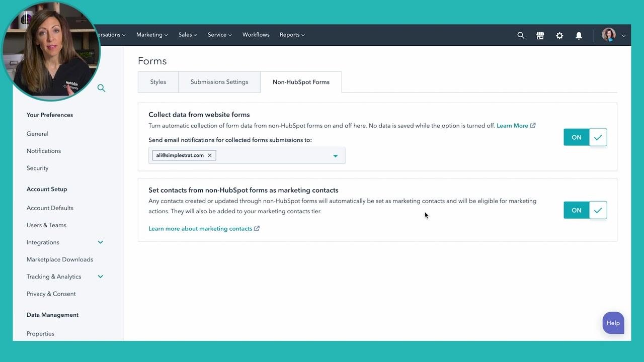Open the Reports menu
This screenshot has height=362, width=644.
click(292, 35)
